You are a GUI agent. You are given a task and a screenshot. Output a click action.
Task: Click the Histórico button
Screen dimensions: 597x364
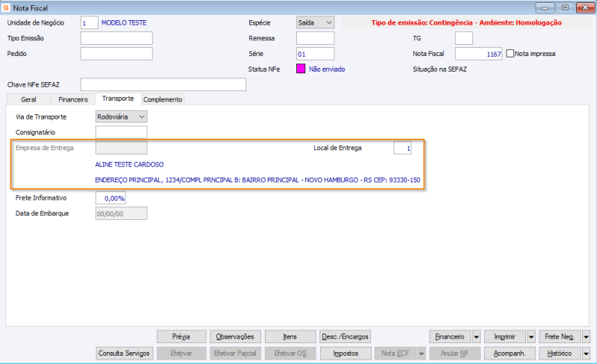(560, 354)
